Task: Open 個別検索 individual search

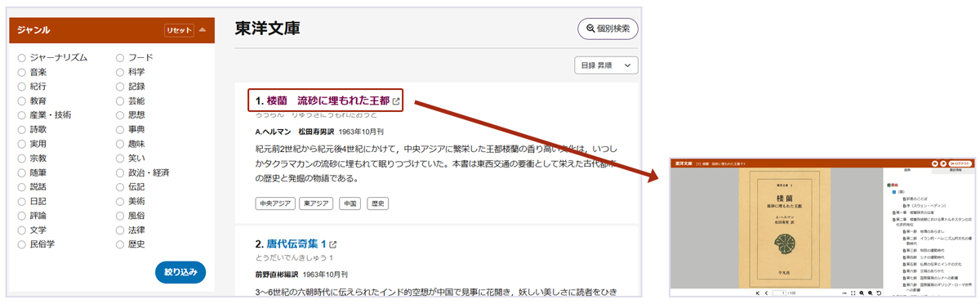Action: pyautogui.click(x=608, y=29)
